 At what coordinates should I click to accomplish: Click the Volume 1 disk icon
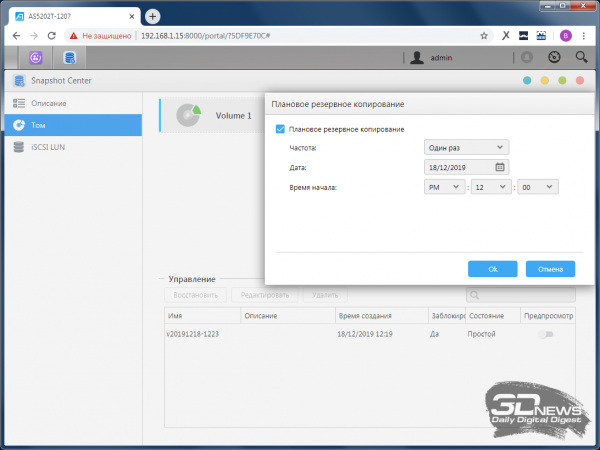188,116
